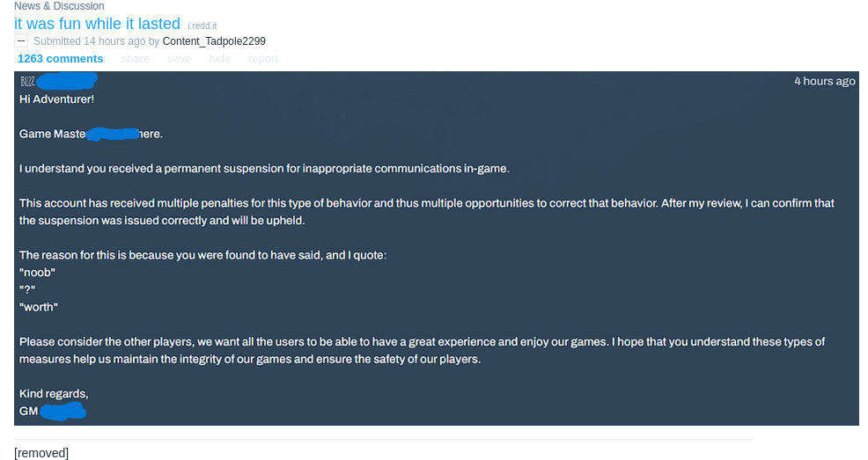Click the Blizzard BLZ logo icon

(x=27, y=82)
